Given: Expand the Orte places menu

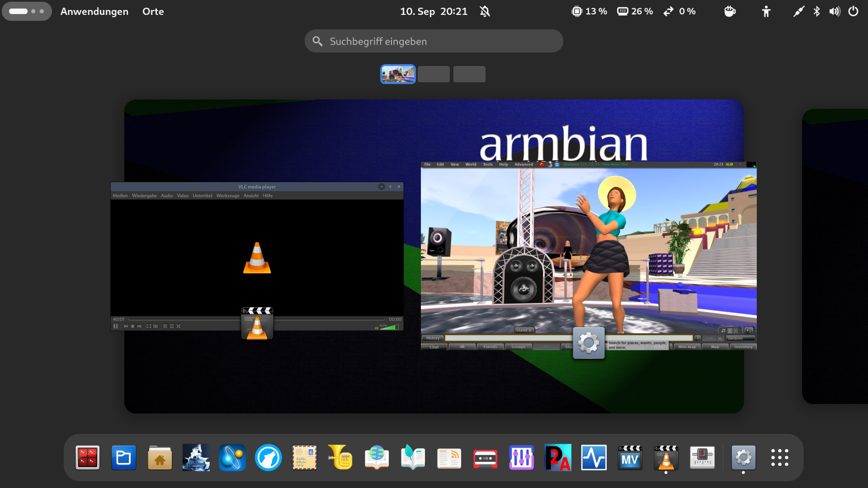Looking at the screenshot, I should click(153, 11).
